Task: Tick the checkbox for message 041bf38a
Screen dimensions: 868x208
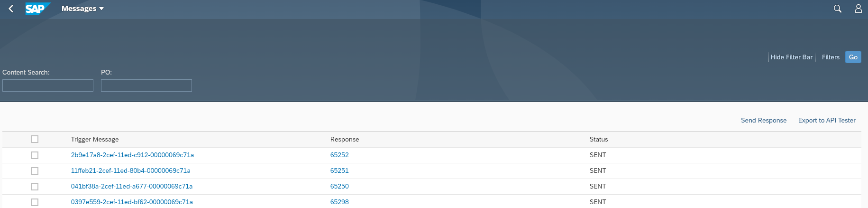Action: pyautogui.click(x=35, y=187)
